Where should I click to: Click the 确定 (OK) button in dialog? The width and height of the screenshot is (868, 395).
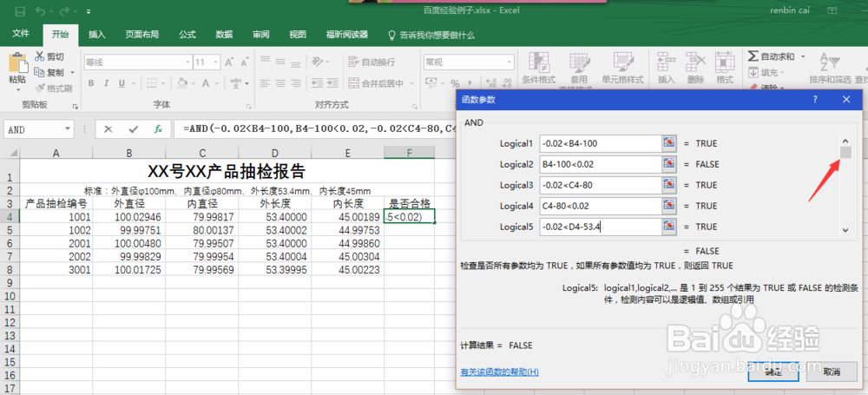773,372
